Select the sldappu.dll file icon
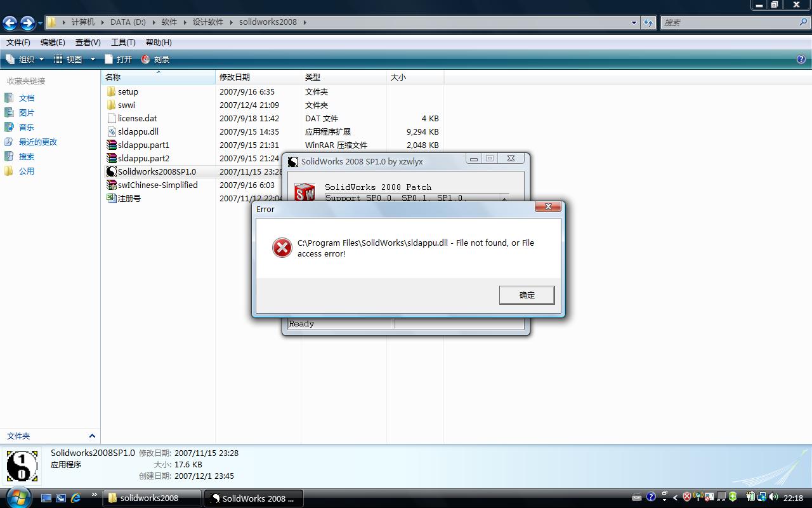Image resolution: width=812 pixels, height=508 pixels. point(112,131)
